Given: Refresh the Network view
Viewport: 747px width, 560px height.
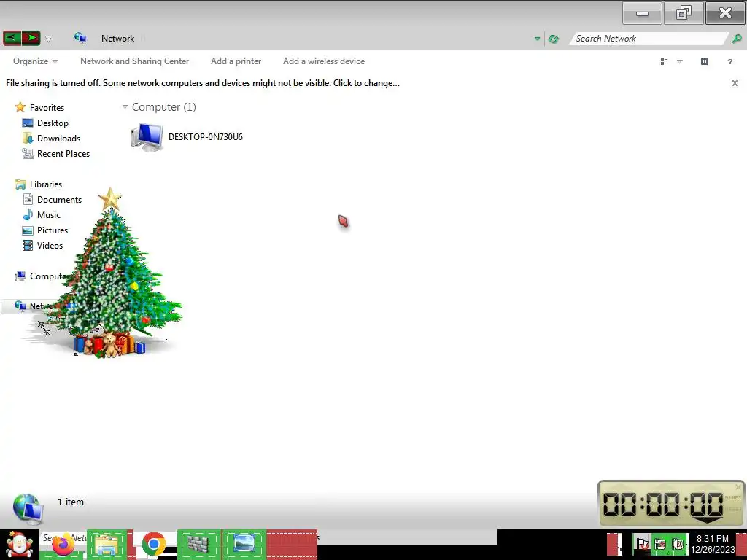Looking at the screenshot, I should (553, 39).
